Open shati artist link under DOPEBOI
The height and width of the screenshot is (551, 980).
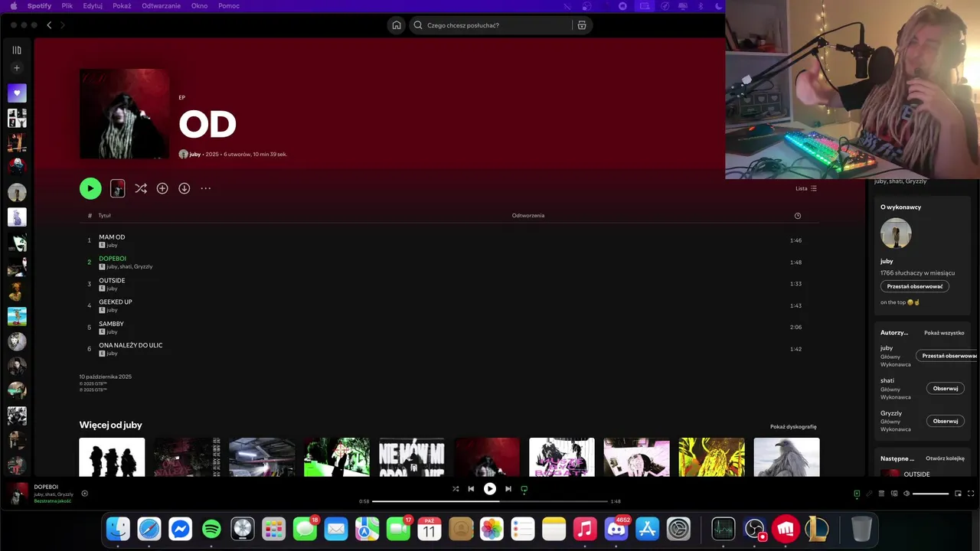(125, 267)
